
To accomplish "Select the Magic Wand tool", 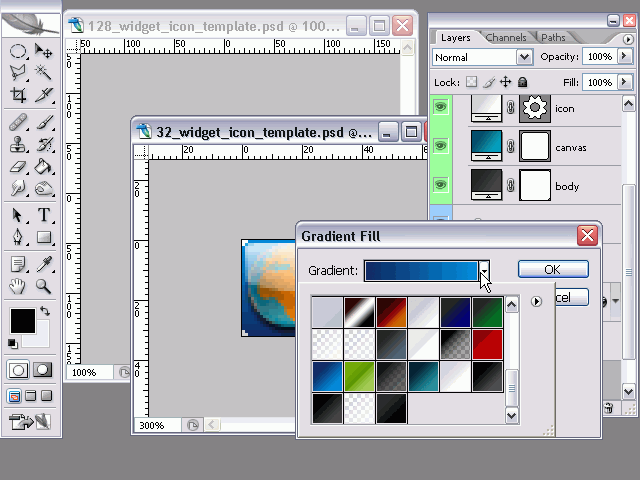I will [43, 73].
